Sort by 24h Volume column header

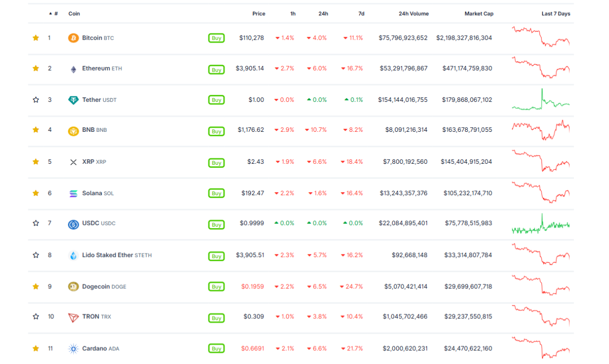coord(413,14)
